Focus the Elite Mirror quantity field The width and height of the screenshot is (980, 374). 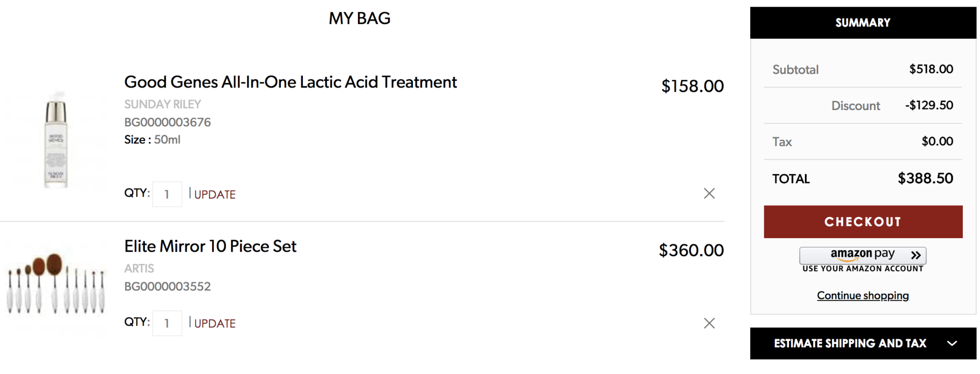[167, 323]
